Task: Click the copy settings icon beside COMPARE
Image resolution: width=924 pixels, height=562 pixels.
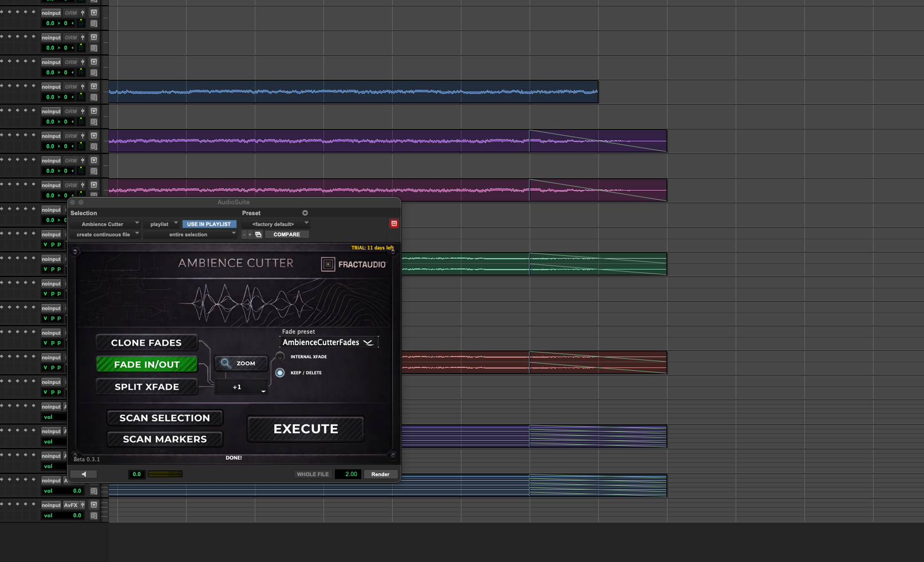Action: pyautogui.click(x=258, y=235)
